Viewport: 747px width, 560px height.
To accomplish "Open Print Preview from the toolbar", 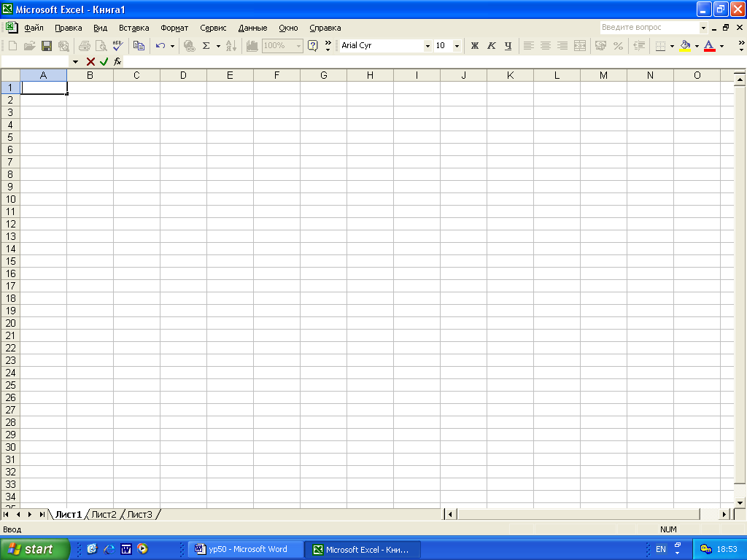I will click(101, 46).
